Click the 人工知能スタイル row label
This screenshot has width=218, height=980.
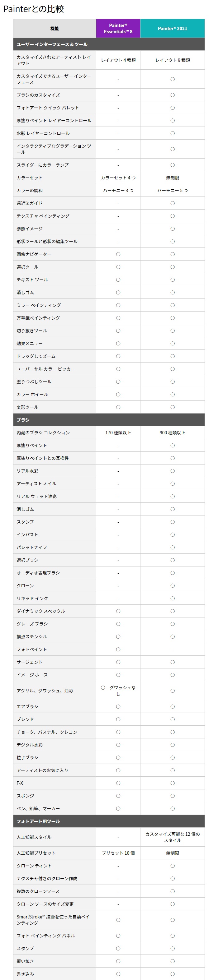click(34, 837)
